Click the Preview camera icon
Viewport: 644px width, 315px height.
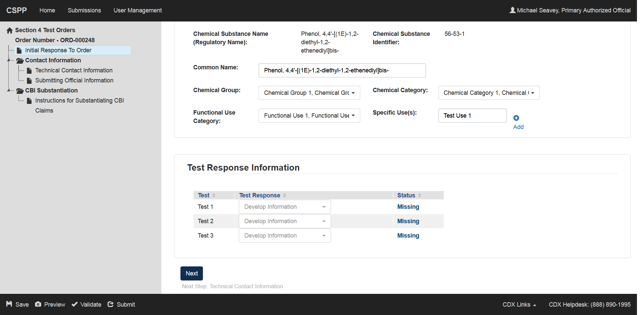pyautogui.click(x=38, y=304)
